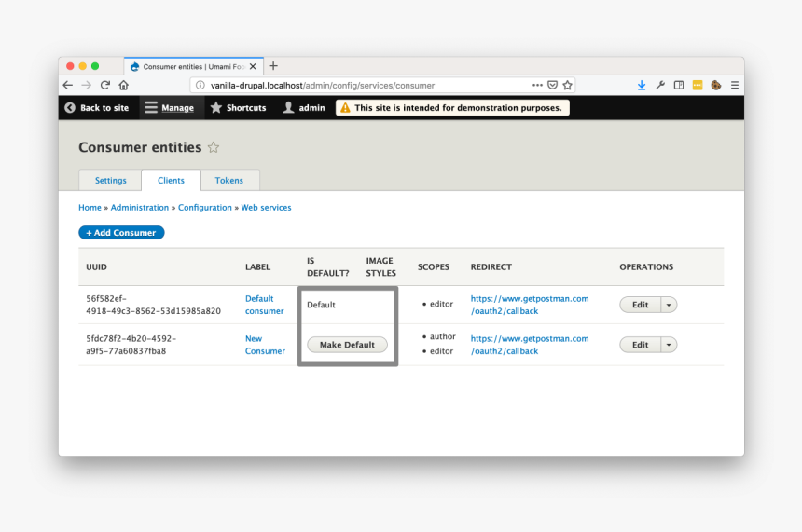
Task: Click the cookie extension icon
Action: tap(716, 86)
